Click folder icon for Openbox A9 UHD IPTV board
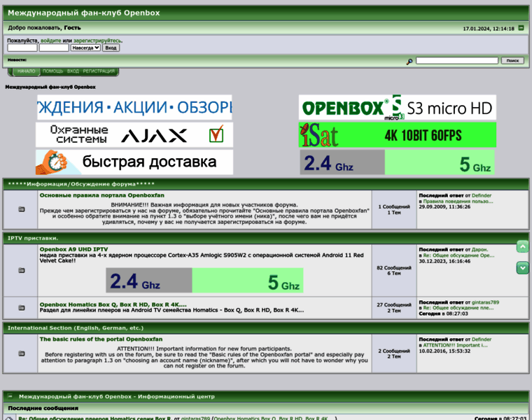This screenshot has height=420, width=532. point(22,270)
